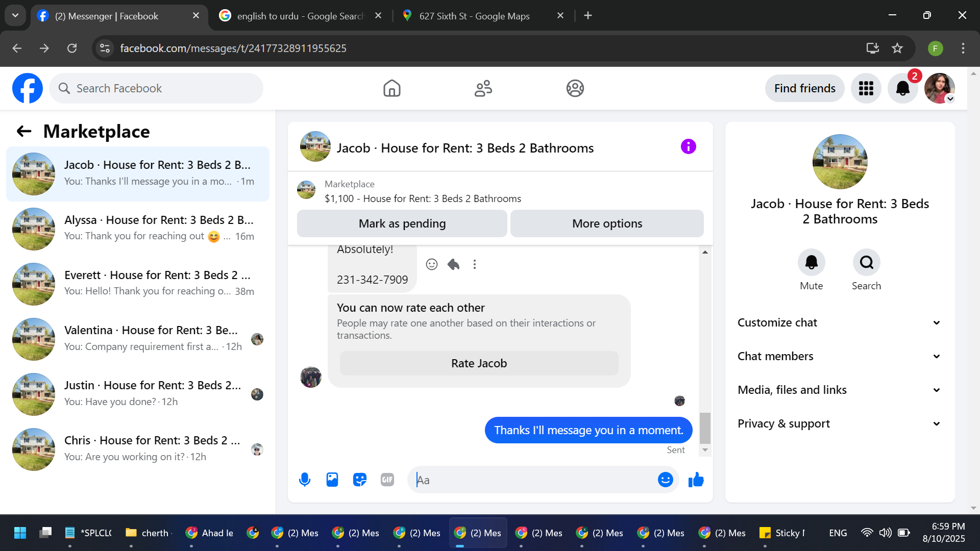
Task: Bookmark this page with star icon
Action: point(897,48)
